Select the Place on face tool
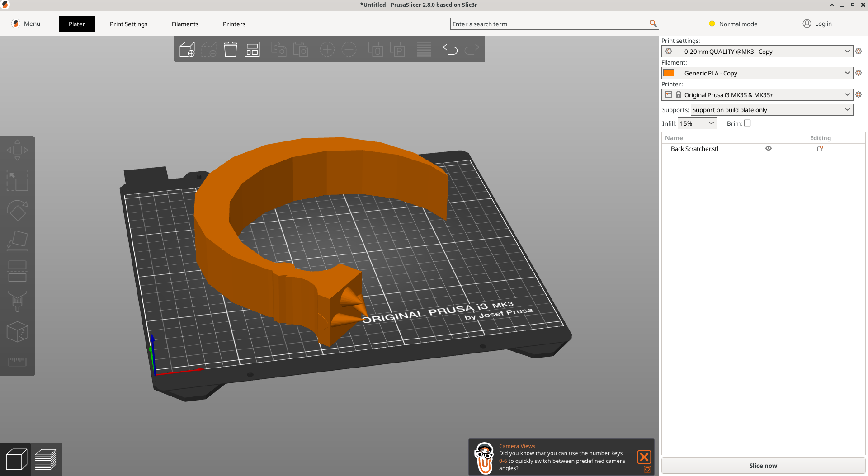 [17, 241]
